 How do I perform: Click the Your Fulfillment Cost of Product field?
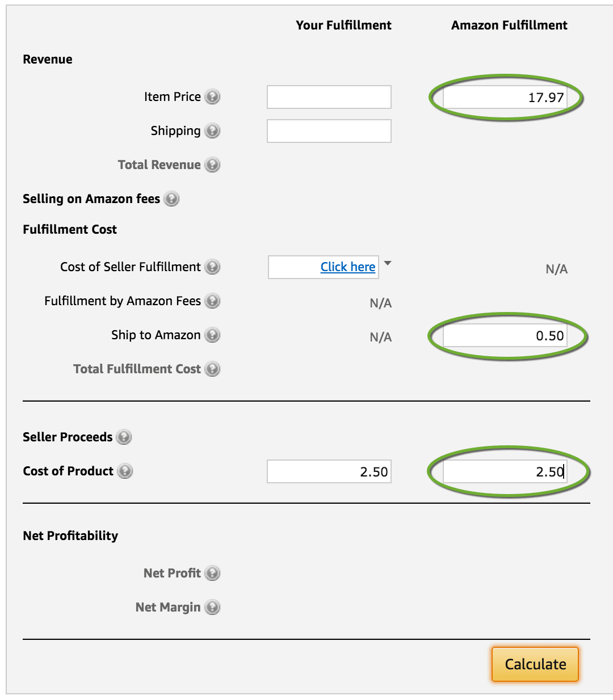tap(329, 471)
